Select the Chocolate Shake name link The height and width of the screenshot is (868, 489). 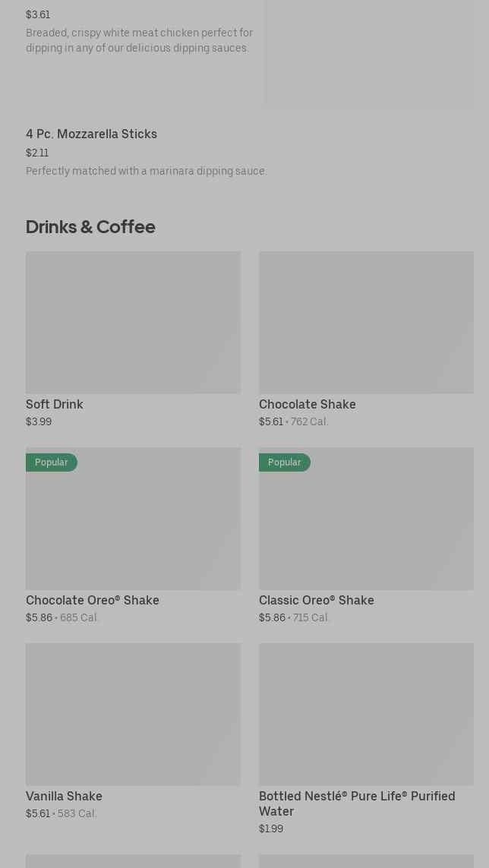307,405
